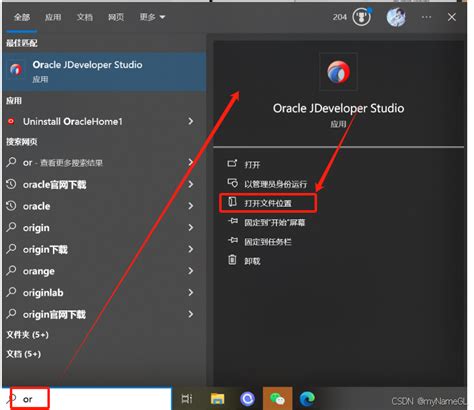The image size is (474, 410).
Task: Choose 卸载 to uninstall the app
Action: coord(252,261)
